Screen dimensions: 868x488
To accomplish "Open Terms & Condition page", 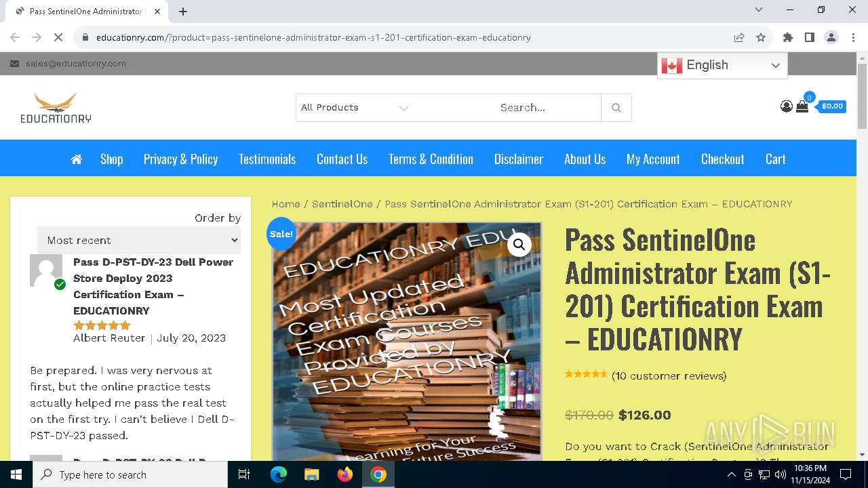I will point(431,159).
